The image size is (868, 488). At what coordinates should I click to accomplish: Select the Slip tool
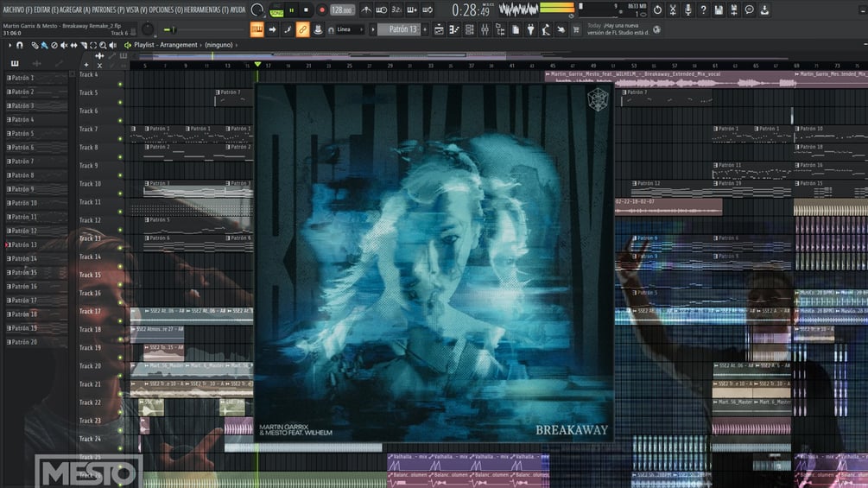(73, 45)
